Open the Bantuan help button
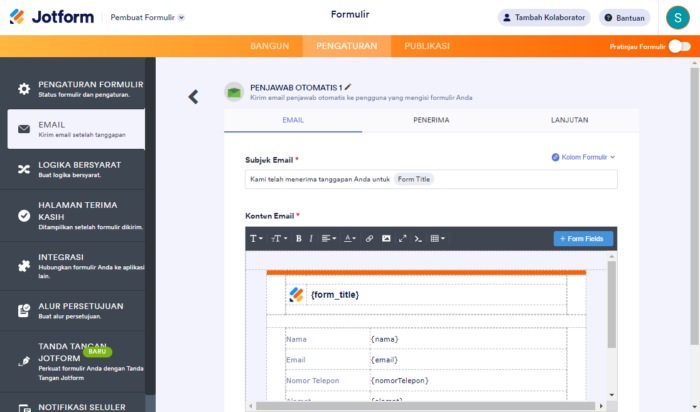This screenshot has width=700, height=412. [624, 18]
